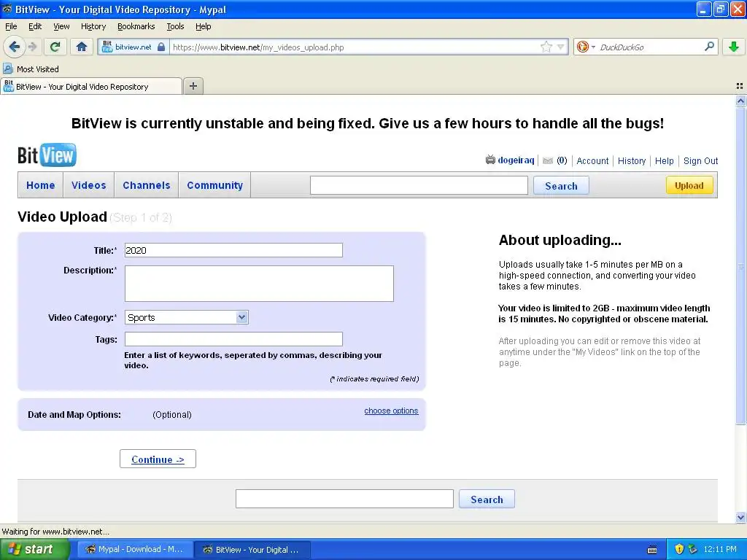Viewport: 747px width, 560px height.
Task: Click the list all tabs icon
Action: (740, 86)
